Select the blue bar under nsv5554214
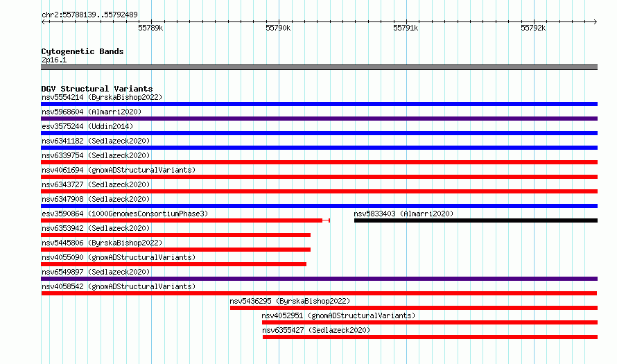 coord(319,104)
